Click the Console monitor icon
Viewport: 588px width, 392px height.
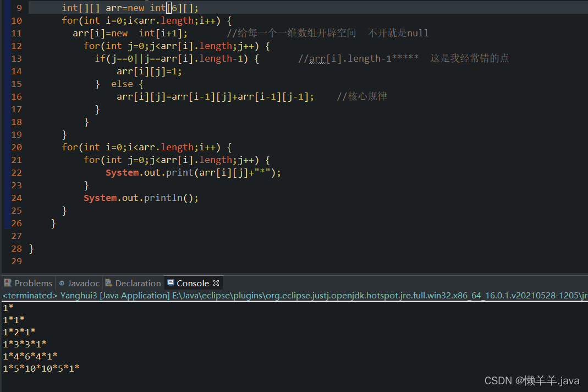coord(170,283)
